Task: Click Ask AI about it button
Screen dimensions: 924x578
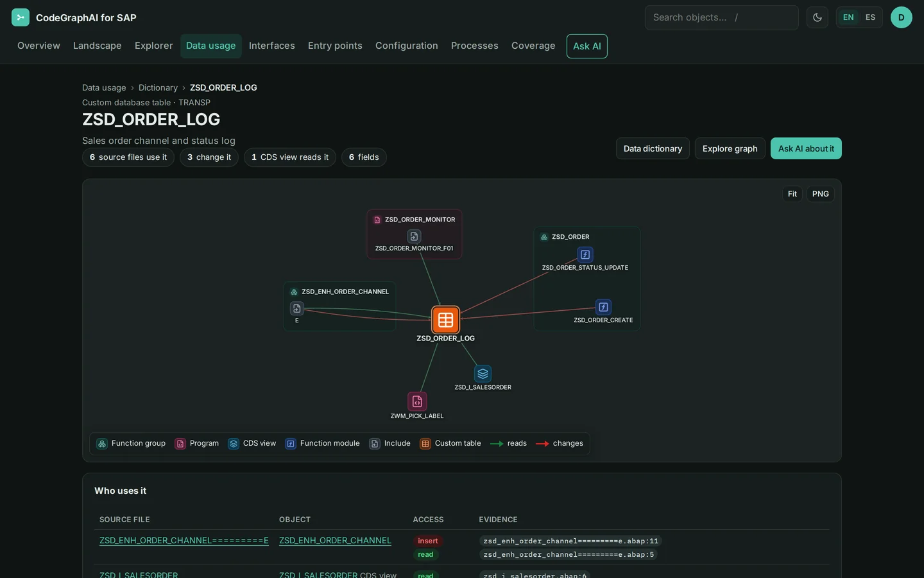Action: [806, 148]
